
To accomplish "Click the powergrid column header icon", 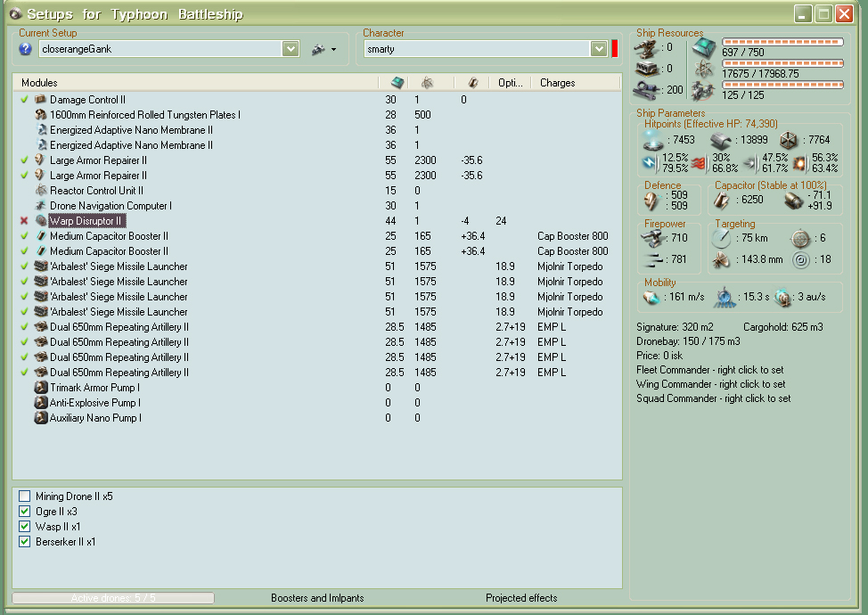I will (428, 83).
